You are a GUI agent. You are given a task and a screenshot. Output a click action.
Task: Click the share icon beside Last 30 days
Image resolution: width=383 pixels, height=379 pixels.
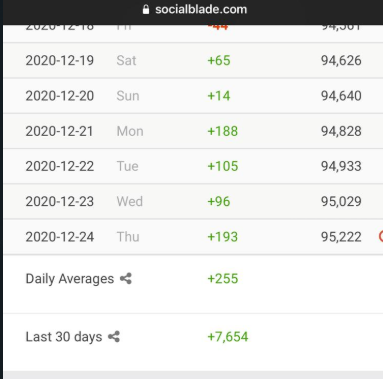pos(114,336)
